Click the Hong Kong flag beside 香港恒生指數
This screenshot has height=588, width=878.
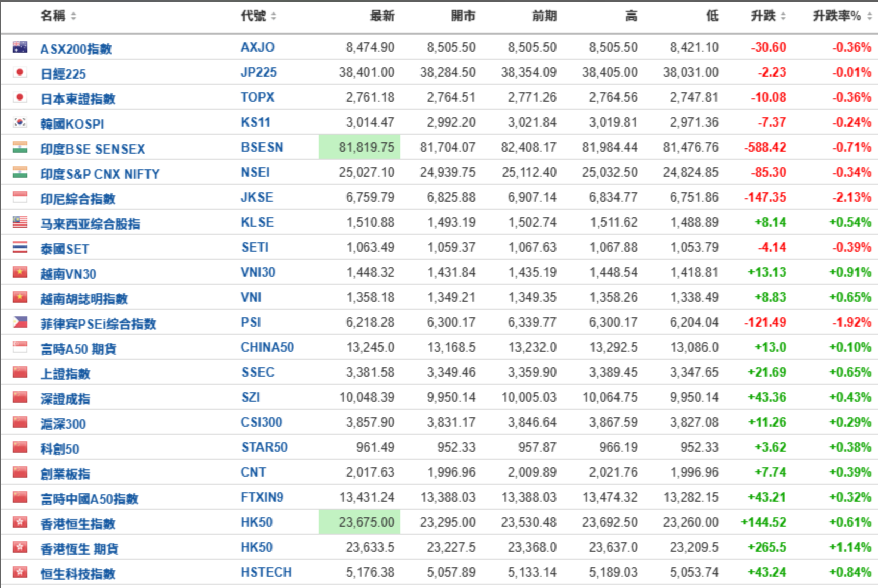coord(20,522)
